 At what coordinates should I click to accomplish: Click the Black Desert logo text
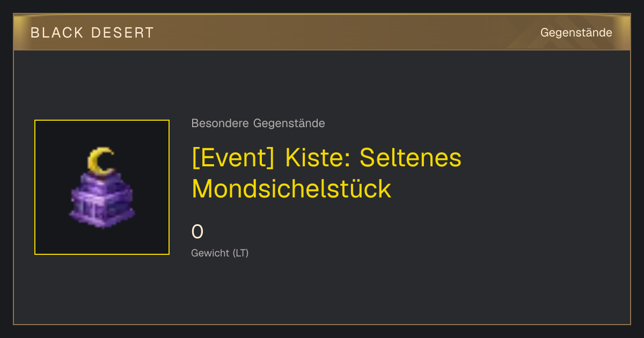coord(92,33)
